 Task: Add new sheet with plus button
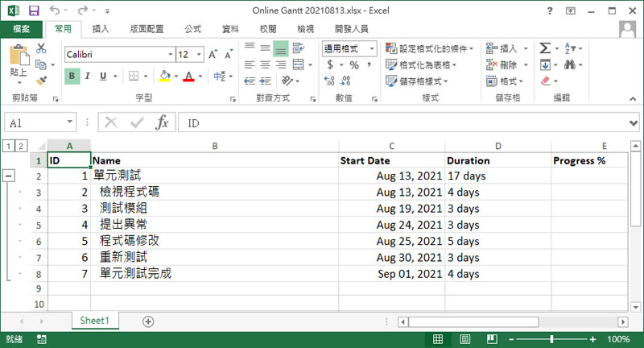tap(148, 321)
